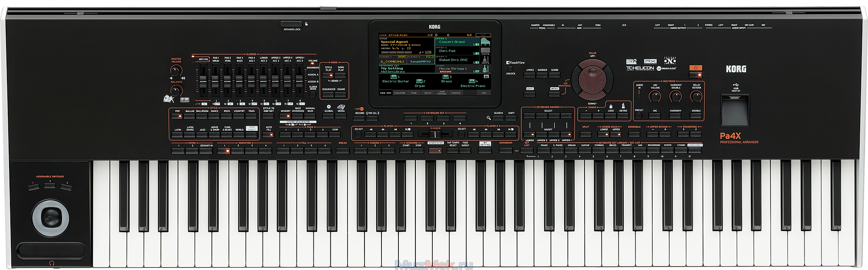Tap the Upper 2 mute icon
This screenshot has height=270, width=868.
pos(485,51)
